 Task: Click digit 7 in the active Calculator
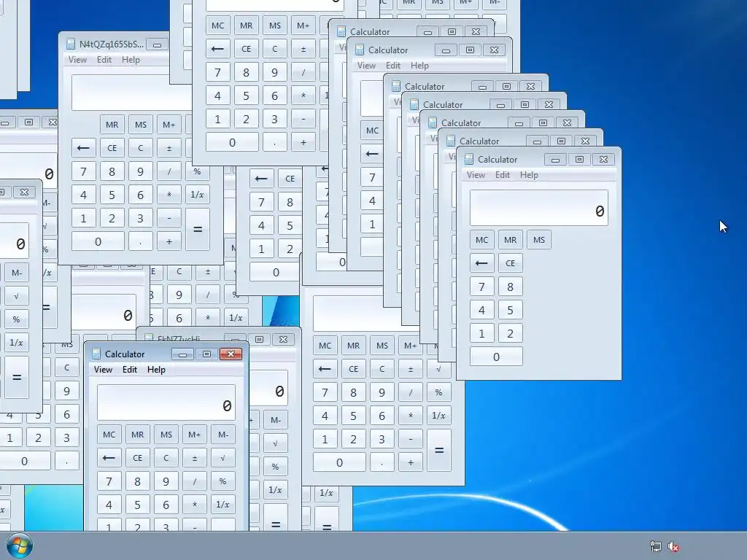[109, 481]
